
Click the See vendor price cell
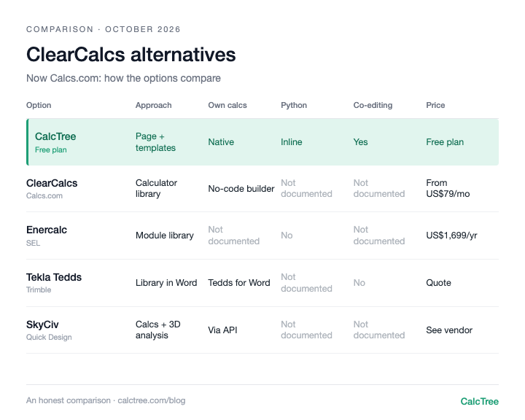pyautogui.click(x=449, y=330)
